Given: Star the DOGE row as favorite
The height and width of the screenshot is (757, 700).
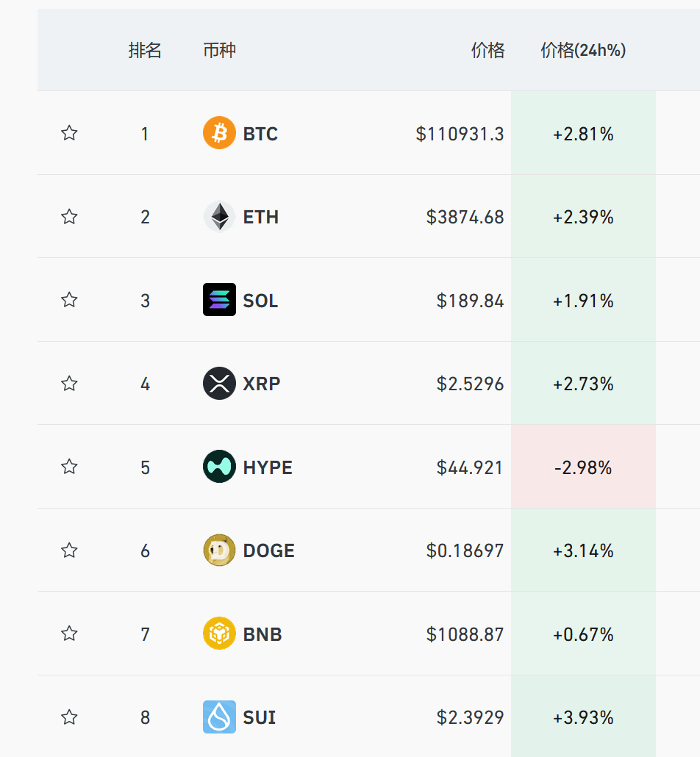Looking at the screenshot, I should 69,550.
